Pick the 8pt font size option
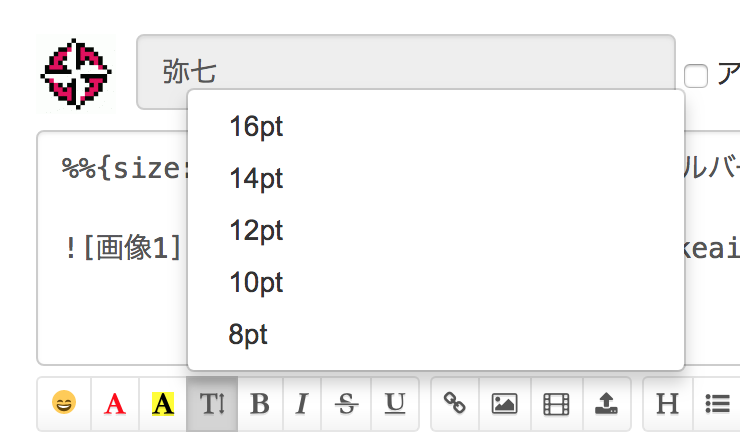740x438 pixels. pyautogui.click(x=248, y=335)
